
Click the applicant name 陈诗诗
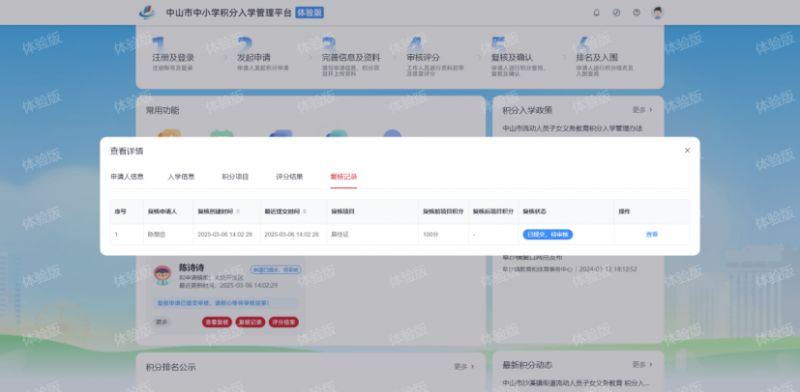click(191, 267)
